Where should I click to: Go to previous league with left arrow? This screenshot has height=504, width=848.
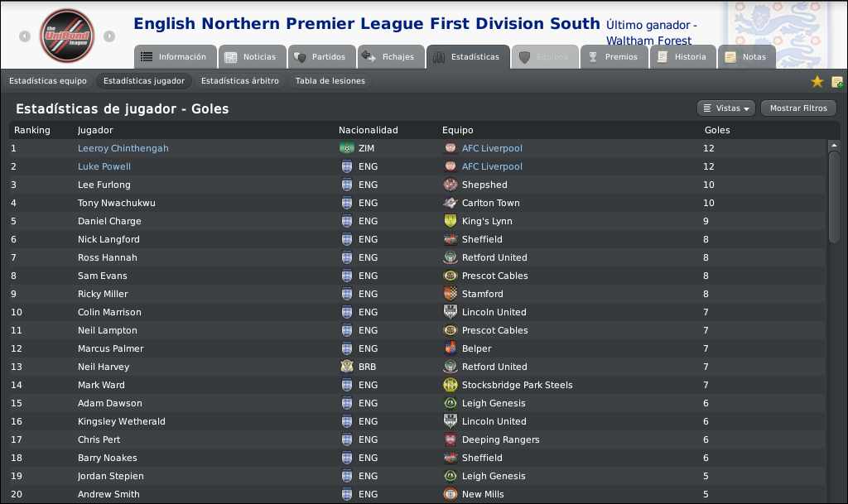click(25, 36)
